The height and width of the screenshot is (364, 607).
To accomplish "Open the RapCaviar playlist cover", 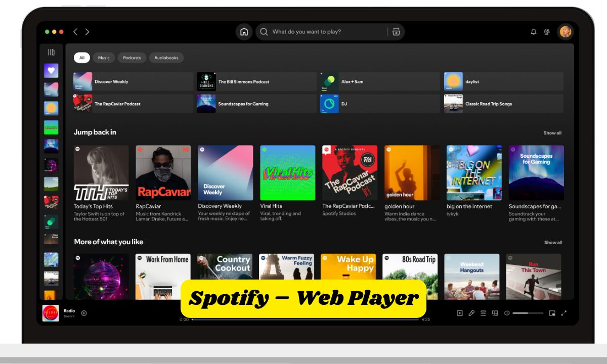I will 163,173.
